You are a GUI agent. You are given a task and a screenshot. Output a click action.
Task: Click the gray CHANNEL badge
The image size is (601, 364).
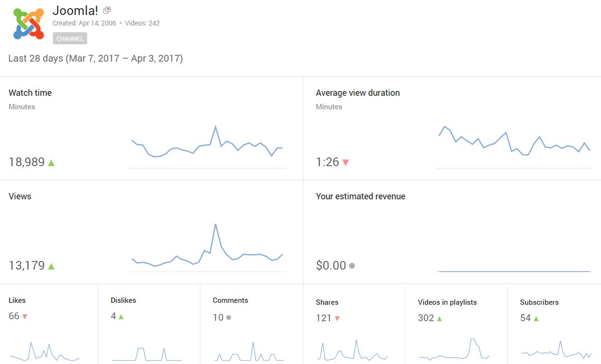point(70,39)
